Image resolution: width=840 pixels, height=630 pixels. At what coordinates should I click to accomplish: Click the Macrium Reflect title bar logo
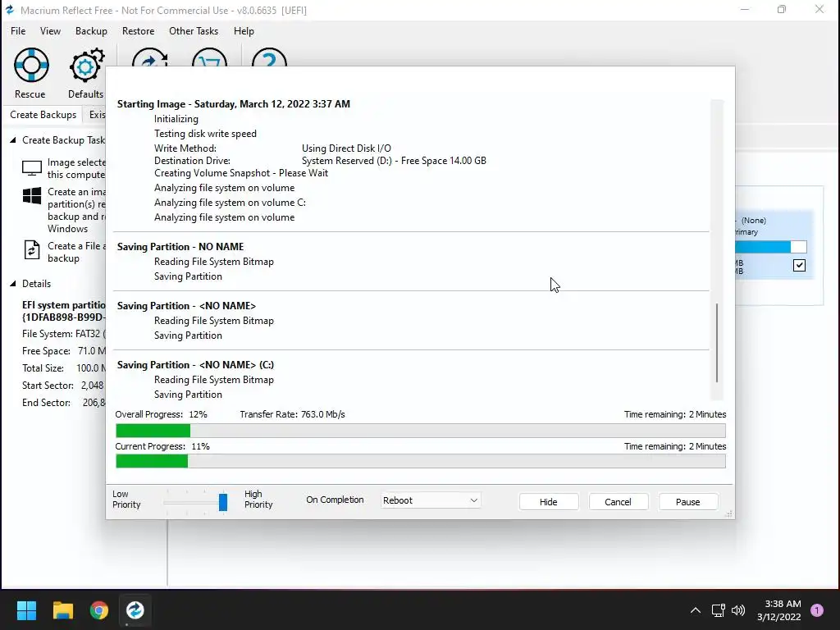tap(10, 10)
